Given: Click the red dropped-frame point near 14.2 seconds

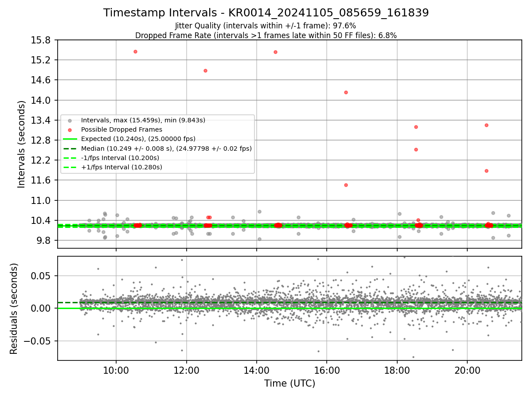Looking at the screenshot, I should (346, 92).
